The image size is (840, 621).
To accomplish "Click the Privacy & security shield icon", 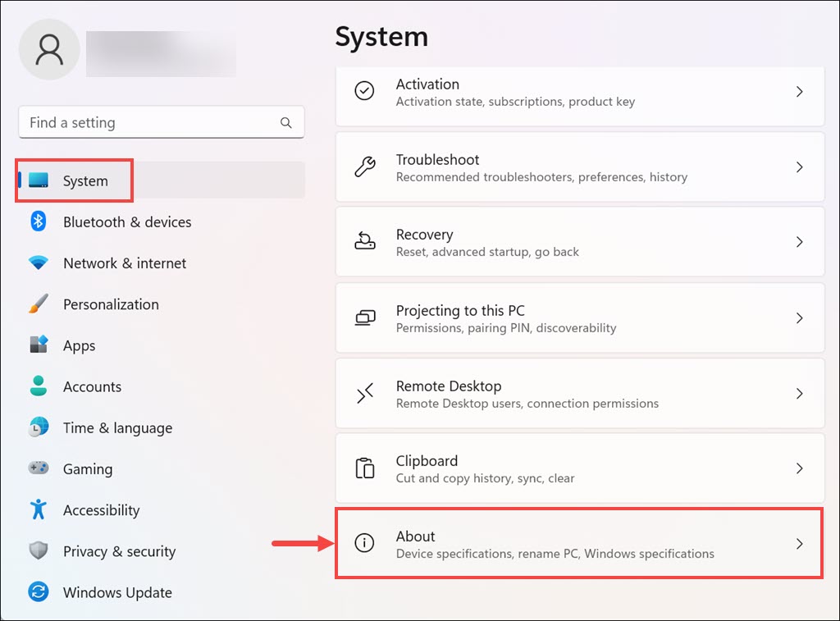I will (39, 551).
